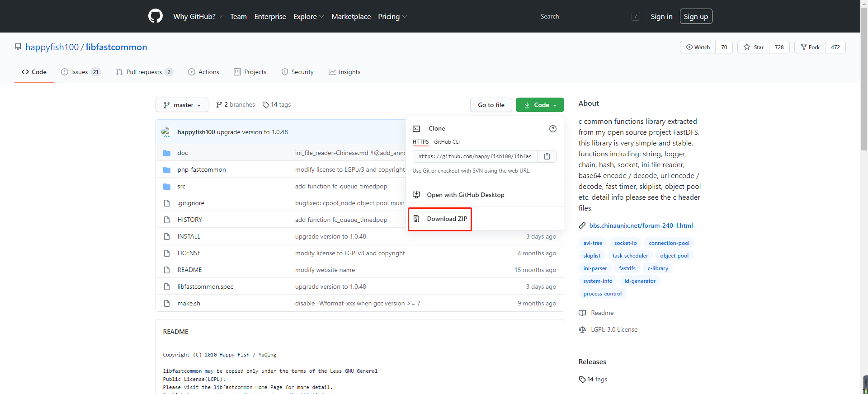Click the Watch button
The image size is (868, 394).
tap(698, 47)
